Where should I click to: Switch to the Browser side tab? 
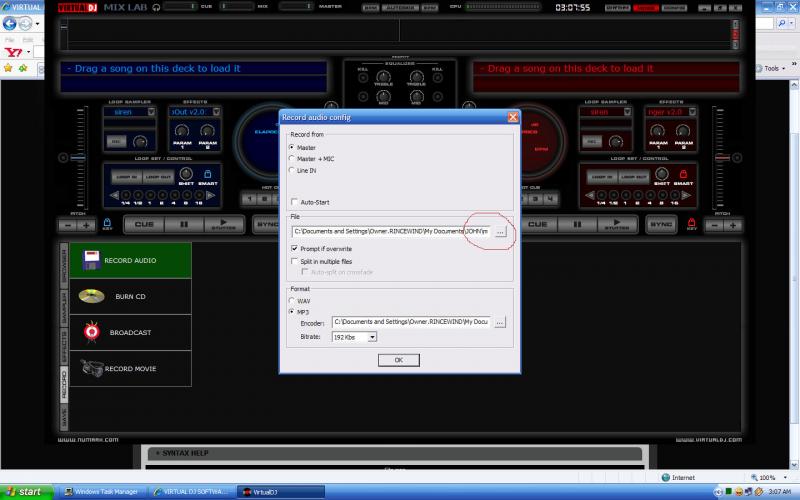64,265
